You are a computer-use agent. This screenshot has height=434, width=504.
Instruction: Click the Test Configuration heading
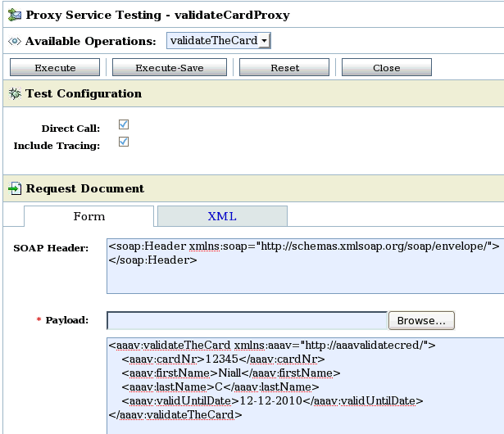click(x=84, y=93)
